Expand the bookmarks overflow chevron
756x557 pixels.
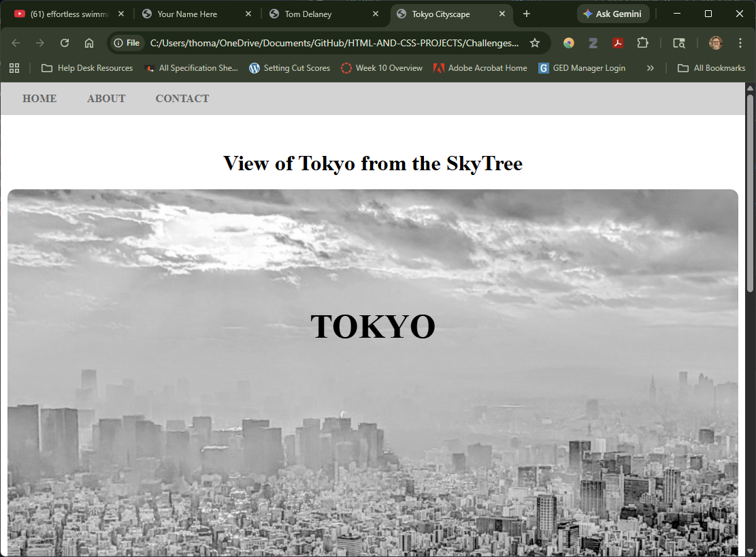click(650, 68)
